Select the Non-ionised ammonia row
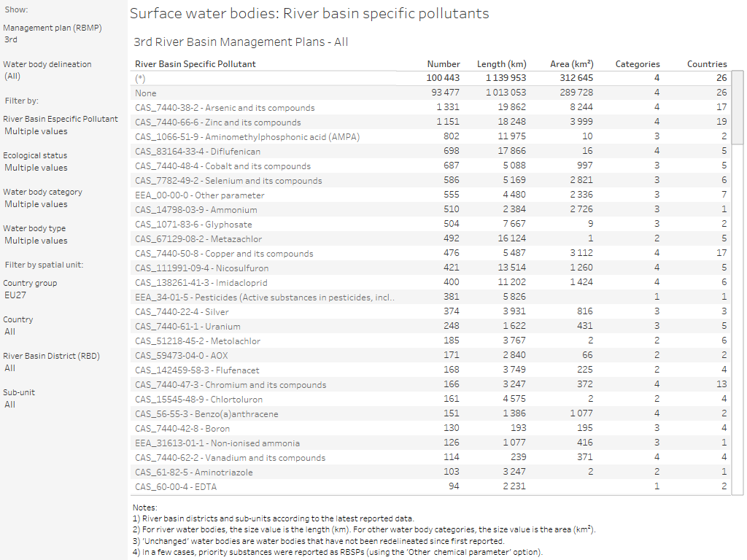This screenshot has height=560, width=747. pyautogui.click(x=430, y=443)
